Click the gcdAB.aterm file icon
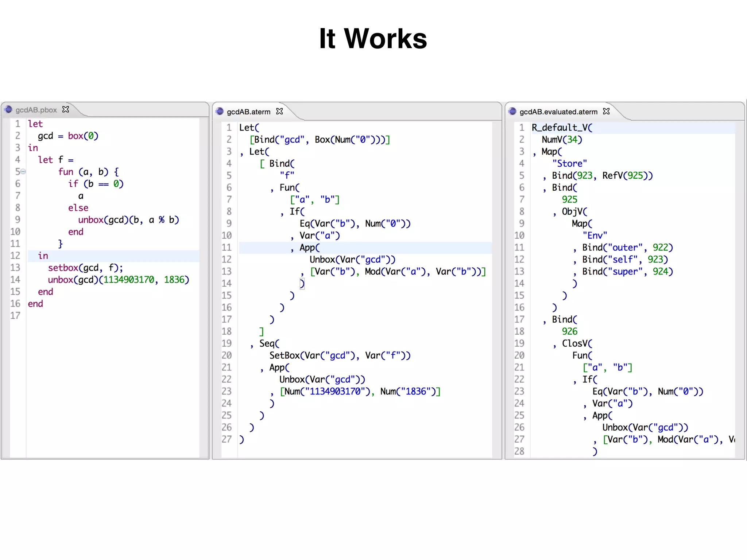The width and height of the screenshot is (747, 560). pos(219,111)
